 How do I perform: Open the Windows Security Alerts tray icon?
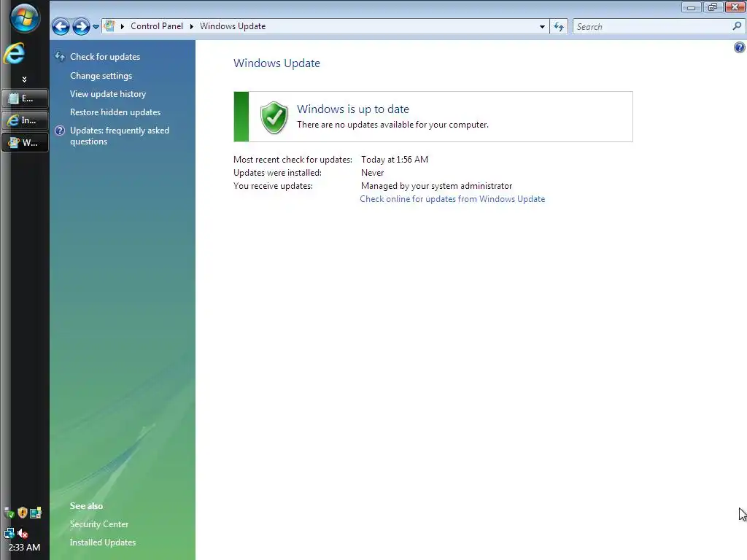[x=23, y=513]
